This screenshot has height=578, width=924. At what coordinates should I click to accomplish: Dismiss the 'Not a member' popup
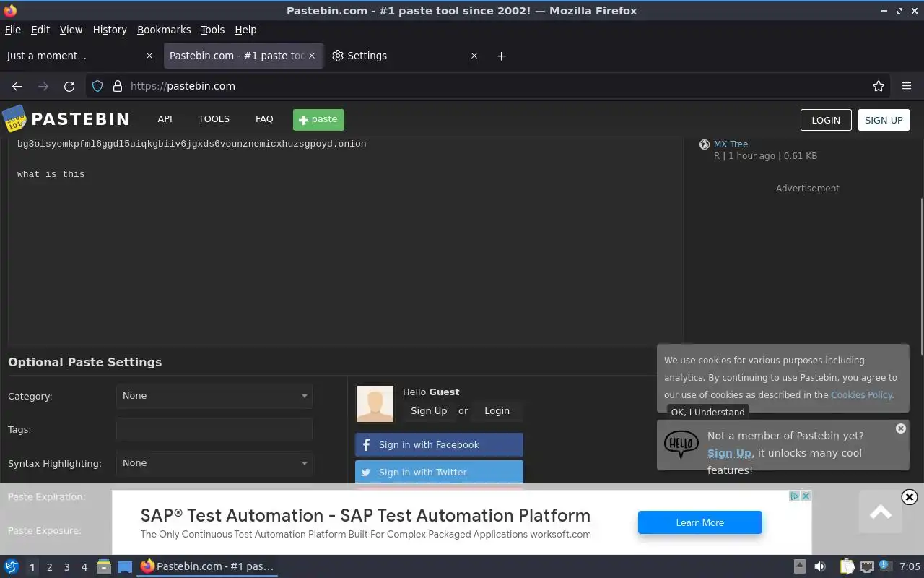click(x=900, y=428)
